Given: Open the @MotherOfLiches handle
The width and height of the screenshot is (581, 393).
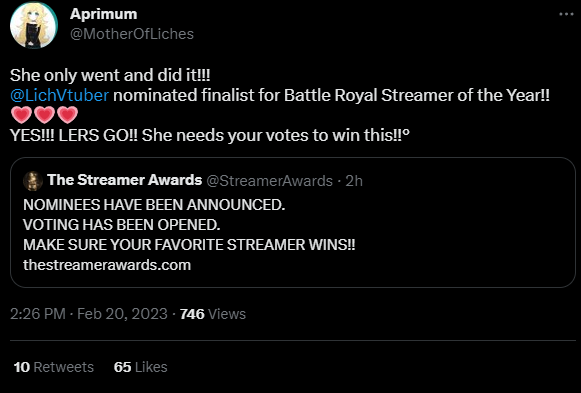Looking at the screenshot, I should (132, 34).
